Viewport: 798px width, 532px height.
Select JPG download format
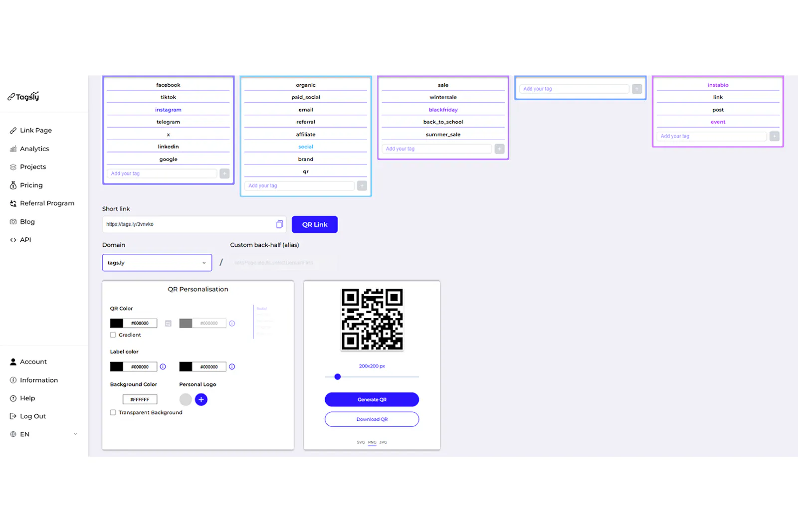[383, 442]
